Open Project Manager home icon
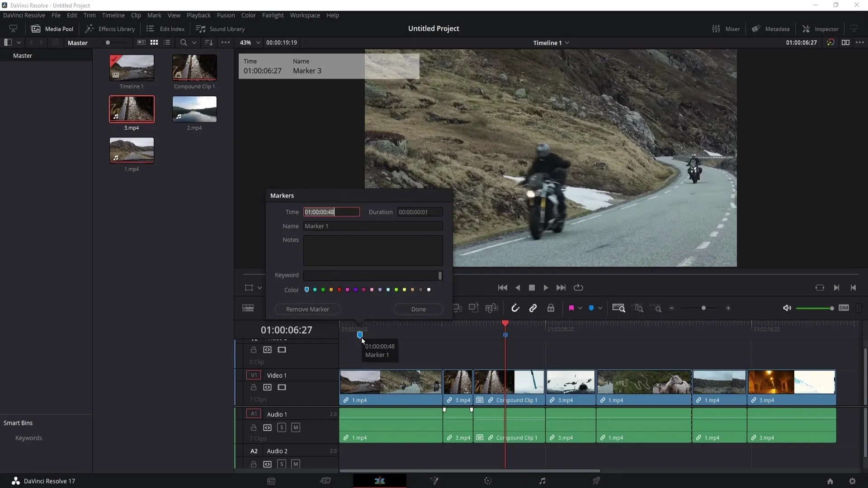The height and width of the screenshot is (488, 868). pos(830,481)
